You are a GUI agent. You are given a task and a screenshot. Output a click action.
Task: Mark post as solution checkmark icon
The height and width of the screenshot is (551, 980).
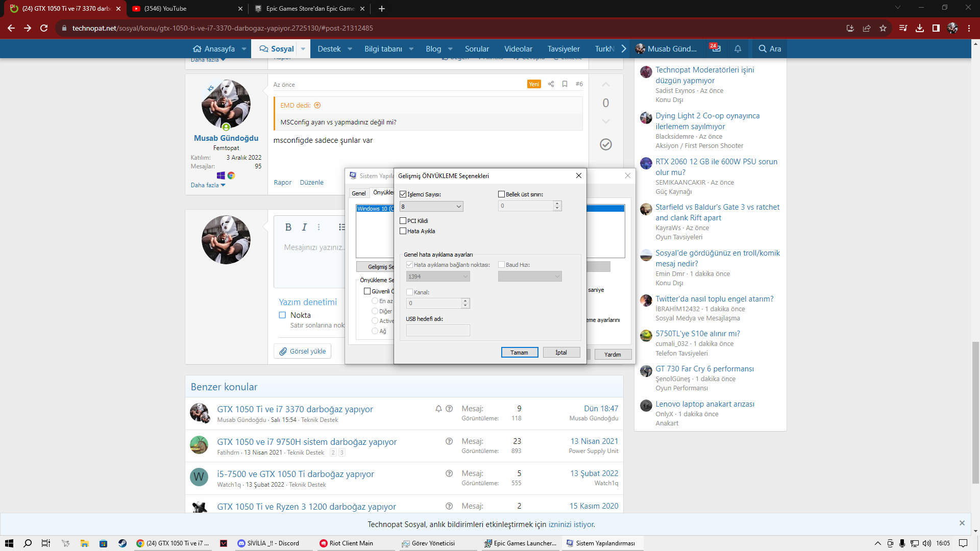point(606,144)
